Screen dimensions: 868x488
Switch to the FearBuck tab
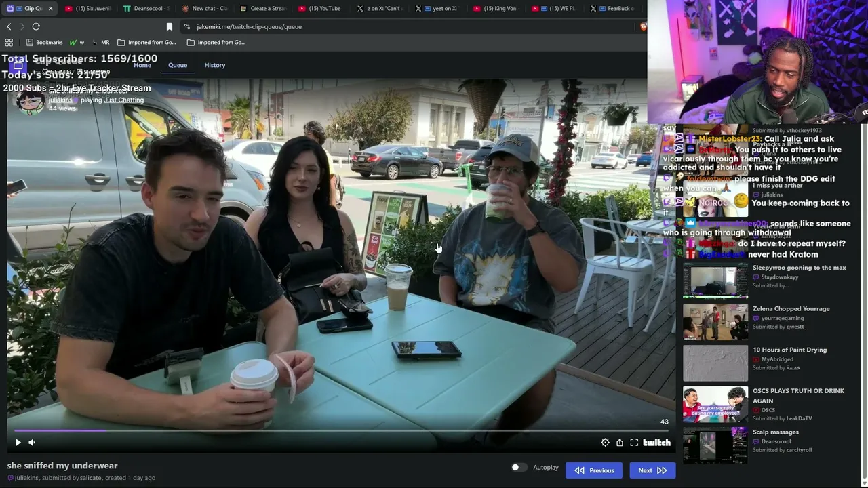(614, 9)
